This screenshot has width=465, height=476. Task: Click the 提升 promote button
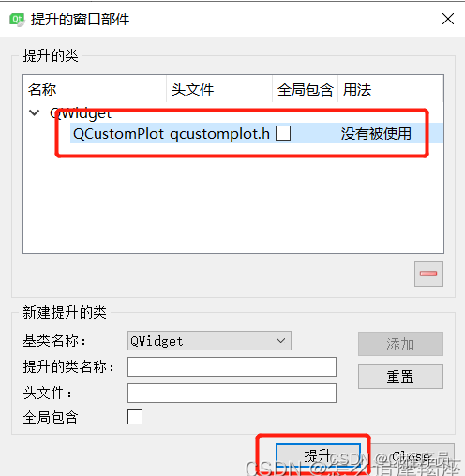[x=318, y=455]
